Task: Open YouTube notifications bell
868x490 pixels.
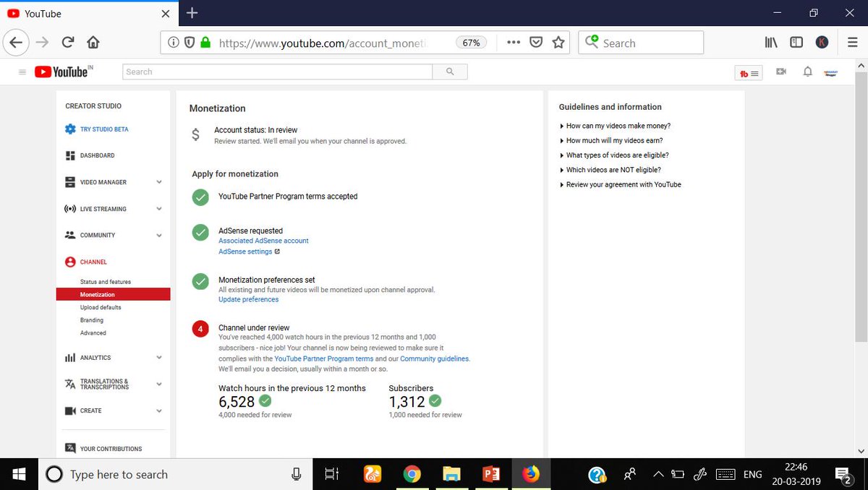Action: (808, 72)
